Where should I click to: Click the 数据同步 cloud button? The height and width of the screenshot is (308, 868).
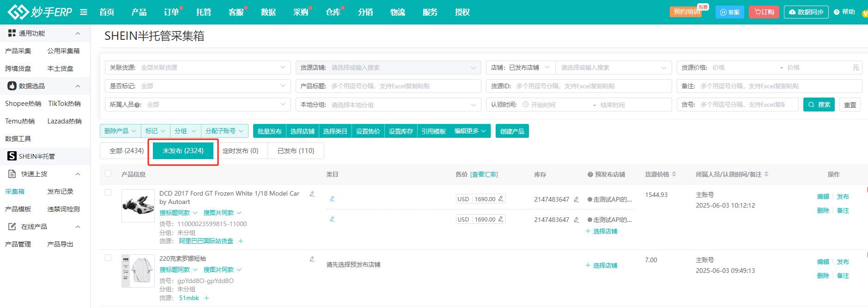[806, 12]
